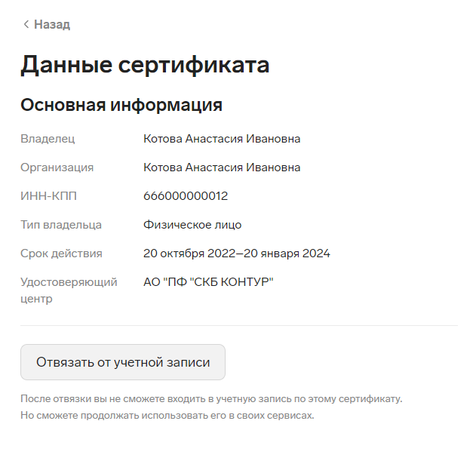476x467 pixels.
Task: Click the ИНН-КПП field label
Action: 48,196
